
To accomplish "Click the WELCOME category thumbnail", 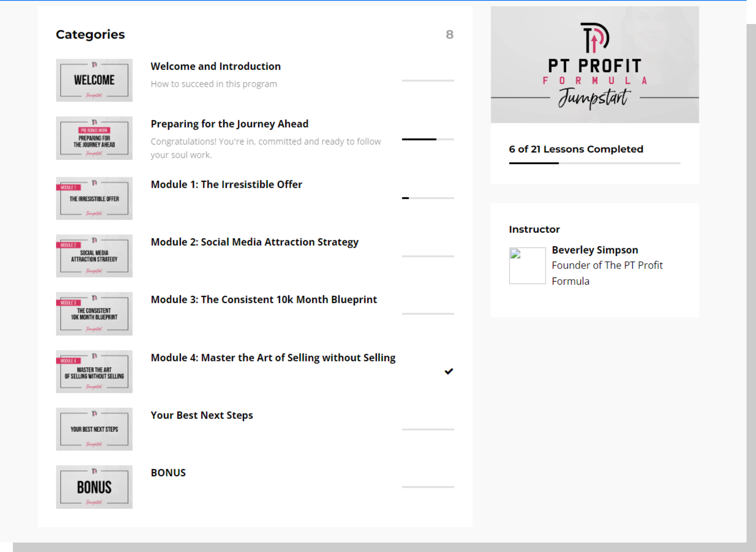I will tap(94, 80).
